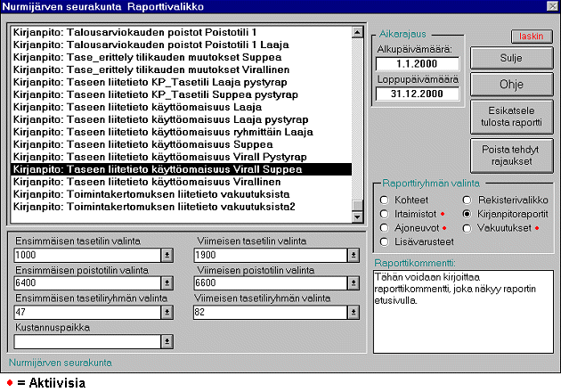Open the Kustannuspaikka dropdown list
This screenshot has width=561, height=392.
(167, 341)
